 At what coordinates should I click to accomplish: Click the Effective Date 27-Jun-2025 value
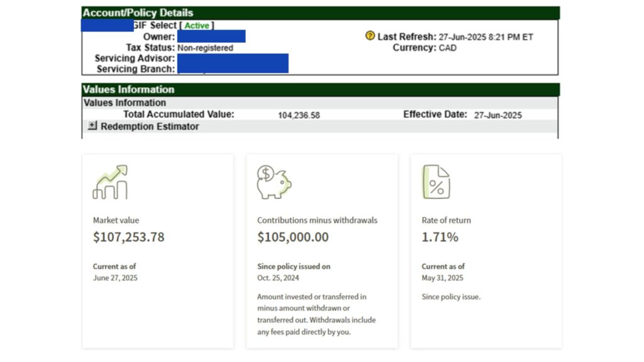point(498,116)
